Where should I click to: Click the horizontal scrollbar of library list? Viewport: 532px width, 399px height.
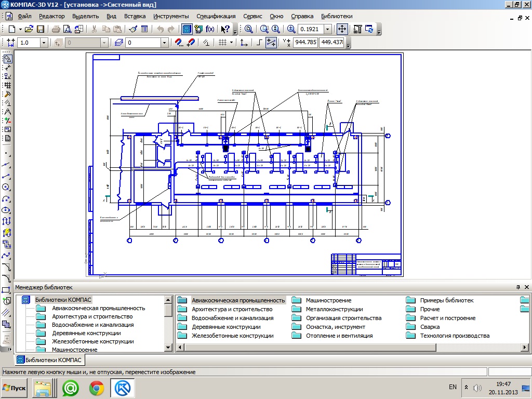pos(310,348)
